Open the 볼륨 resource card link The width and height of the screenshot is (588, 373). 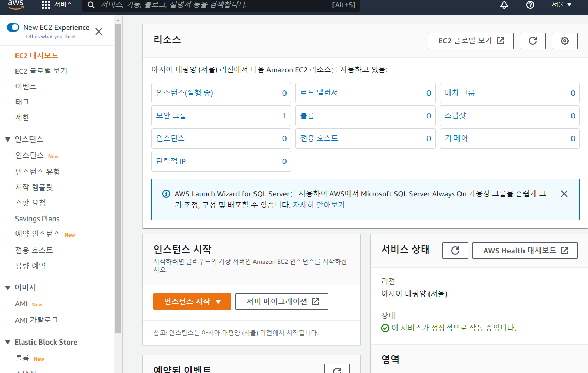(308, 116)
